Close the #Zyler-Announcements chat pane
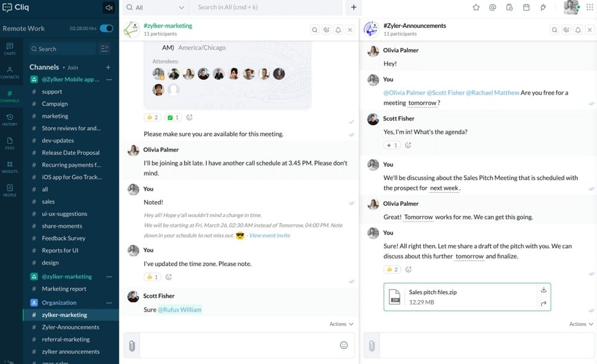This screenshot has width=597, height=364. pyautogui.click(x=590, y=30)
